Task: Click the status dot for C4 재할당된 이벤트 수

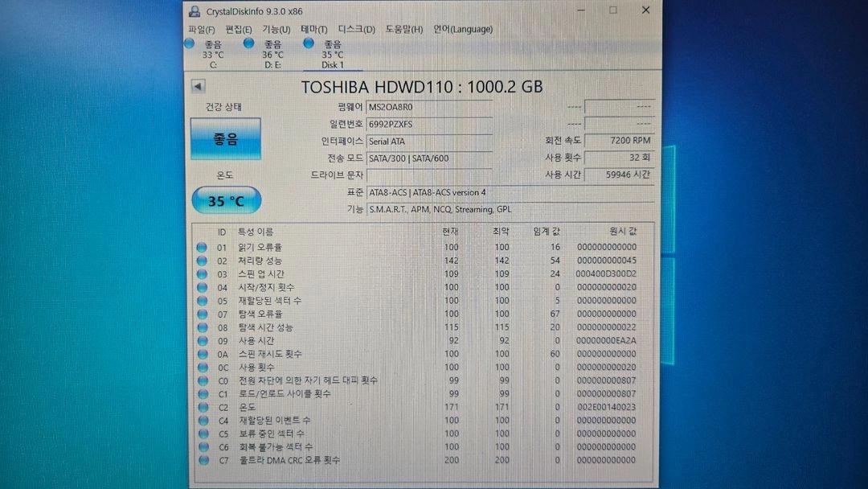Action: pyautogui.click(x=203, y=421)
